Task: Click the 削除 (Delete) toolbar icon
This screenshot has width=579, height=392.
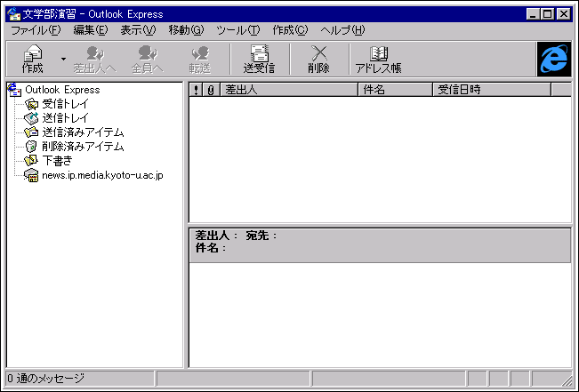Action: click(x=318, y=59)
